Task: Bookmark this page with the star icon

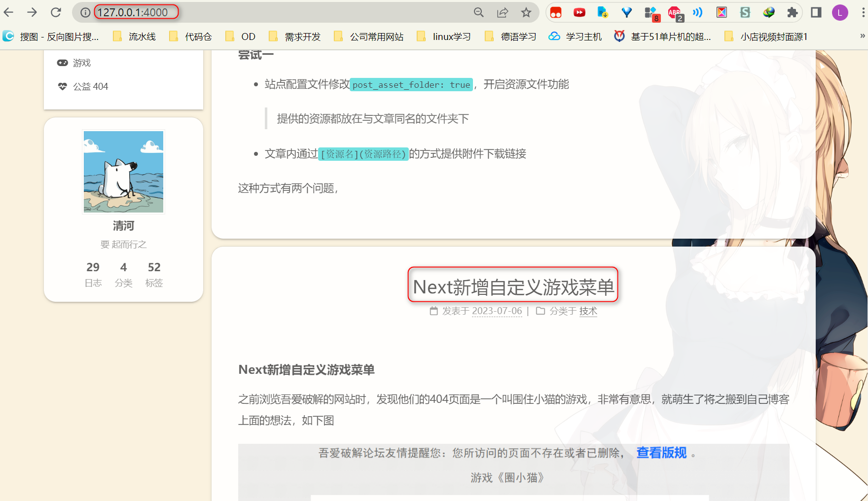Action: (526, 12)
